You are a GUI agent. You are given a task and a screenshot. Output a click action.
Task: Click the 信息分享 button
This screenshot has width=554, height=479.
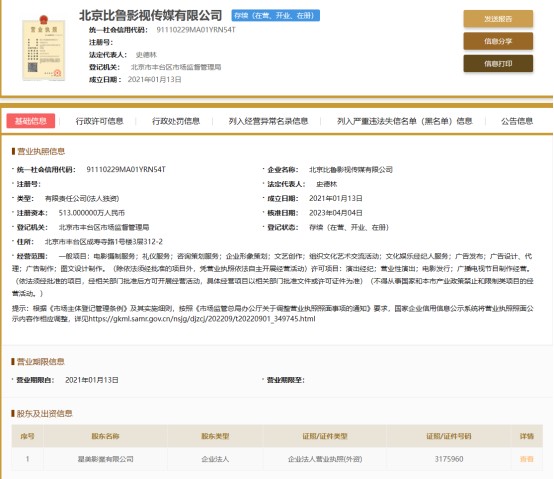[x=498, y=41]
